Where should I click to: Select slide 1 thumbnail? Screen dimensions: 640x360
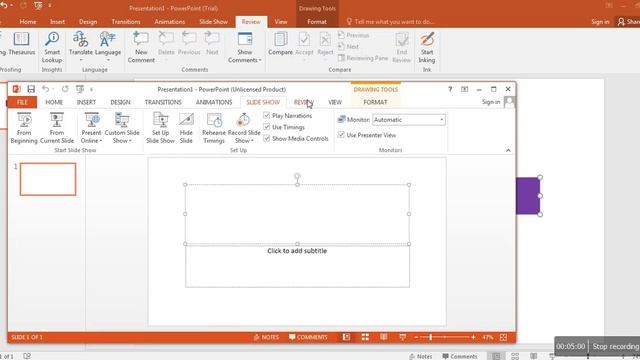point(48,179)
